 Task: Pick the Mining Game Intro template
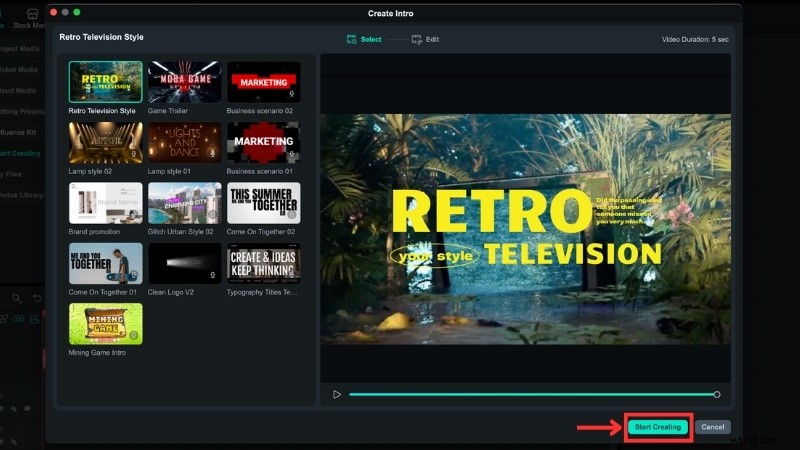pos(105,323)
